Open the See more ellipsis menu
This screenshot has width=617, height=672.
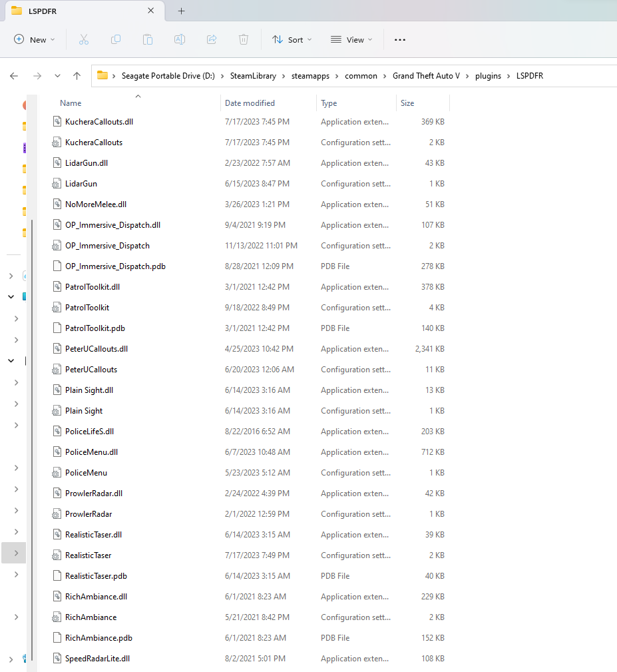[400, 40]
